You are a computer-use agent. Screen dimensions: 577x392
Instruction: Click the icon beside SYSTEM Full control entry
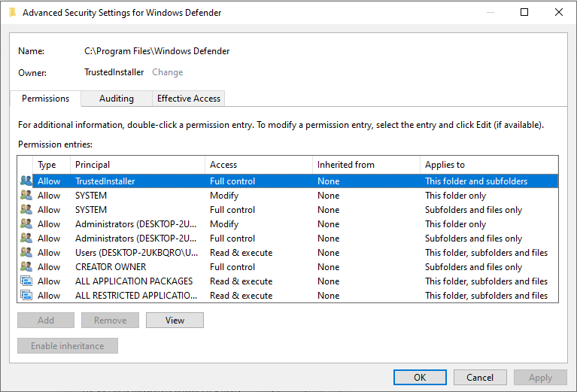(x=26, y=209)
